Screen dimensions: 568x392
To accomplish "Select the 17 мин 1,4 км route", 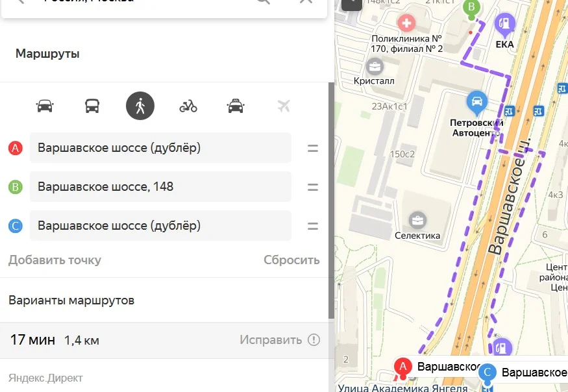I will pyautogui.click(x=167, y=340).
